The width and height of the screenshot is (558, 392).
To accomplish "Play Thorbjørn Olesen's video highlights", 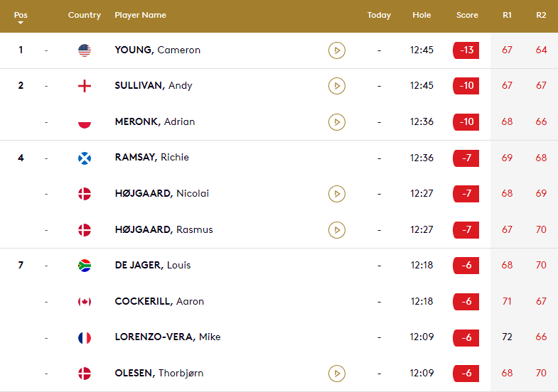I will pyautogui.click(x=337, y=374).
